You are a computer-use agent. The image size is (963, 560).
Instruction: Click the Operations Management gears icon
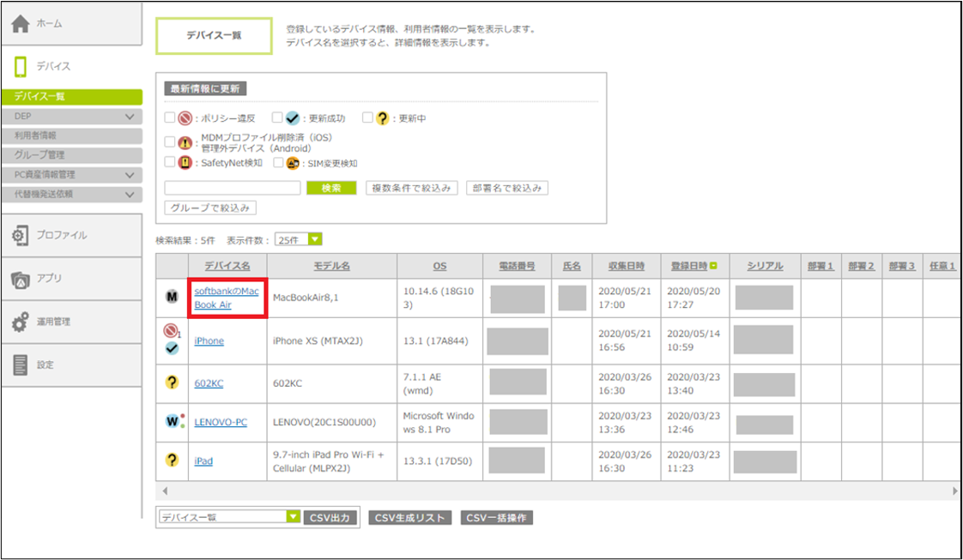coord(21,322)
